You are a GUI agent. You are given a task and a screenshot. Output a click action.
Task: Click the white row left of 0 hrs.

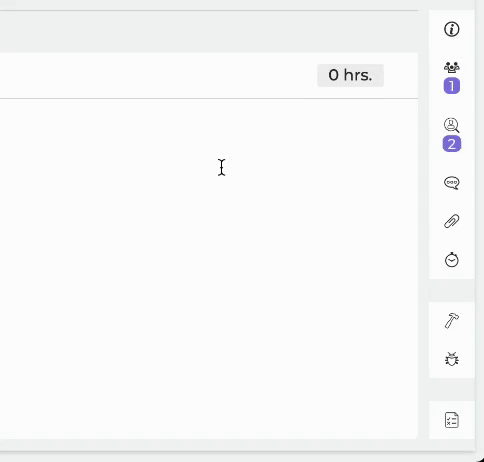(158, 75)
